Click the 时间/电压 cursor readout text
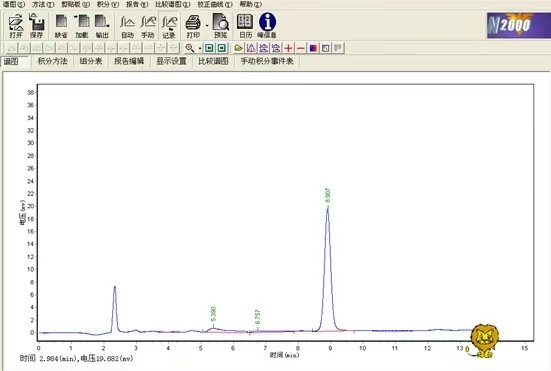 point(76,359)
